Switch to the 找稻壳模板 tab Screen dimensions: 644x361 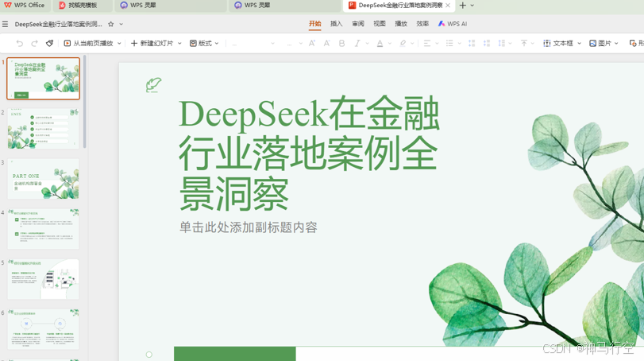[83, 6]
